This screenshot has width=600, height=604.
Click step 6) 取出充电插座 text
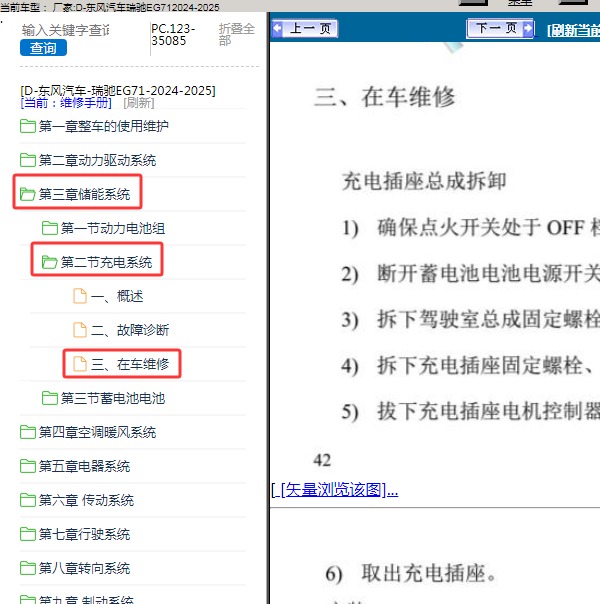tap(411, 574)
